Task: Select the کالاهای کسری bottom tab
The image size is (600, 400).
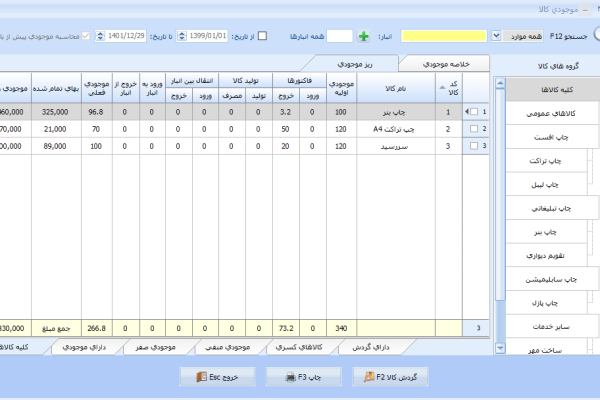Action: pos(299,347)
